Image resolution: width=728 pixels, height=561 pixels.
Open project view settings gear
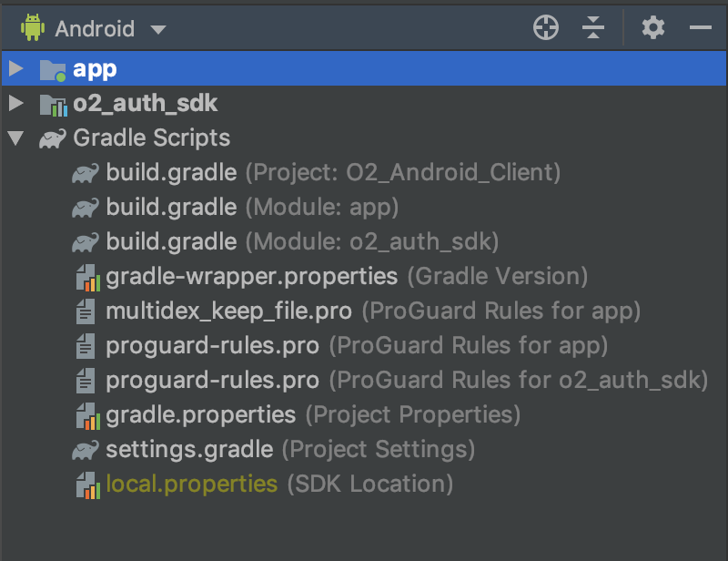[x=652, y=28]
